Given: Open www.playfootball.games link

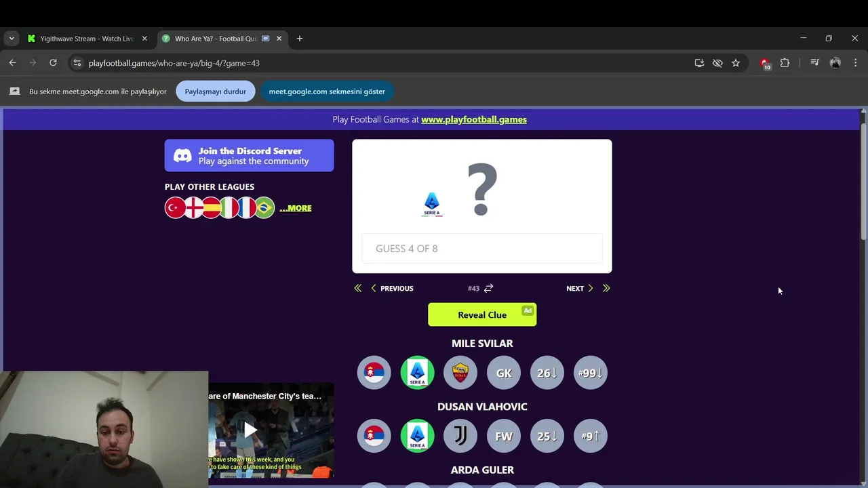Looking at the screenshot, I should [474, 119].
